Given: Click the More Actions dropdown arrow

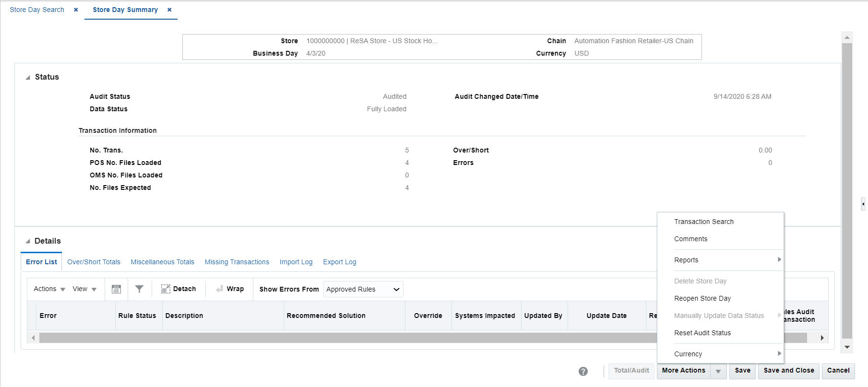Looking at the screenshot, I should click(x=718, y=371).
